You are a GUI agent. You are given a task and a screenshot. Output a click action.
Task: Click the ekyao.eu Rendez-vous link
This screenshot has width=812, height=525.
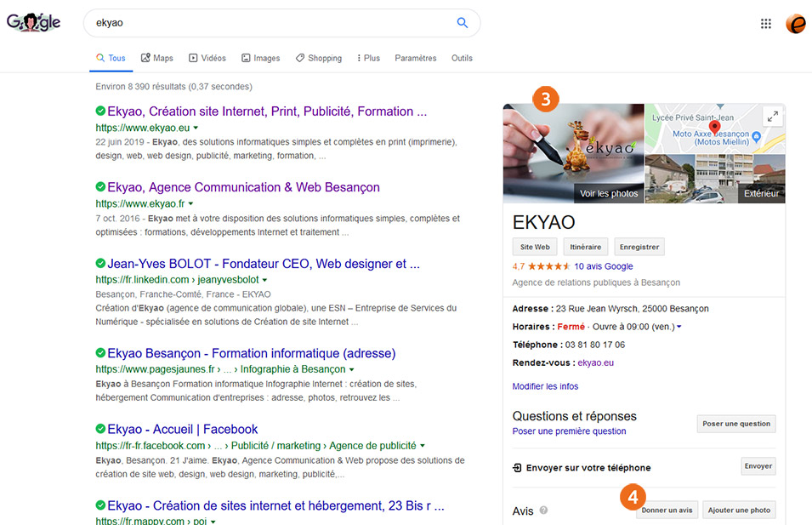[595, 362]
